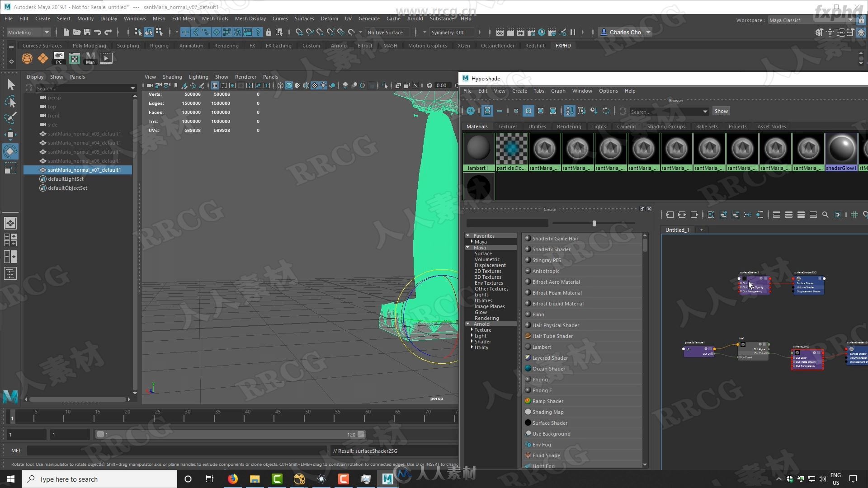Switch to the Sculpting shelf tab
This screenshot has height=488, width=868.
[x=128, y=46]
